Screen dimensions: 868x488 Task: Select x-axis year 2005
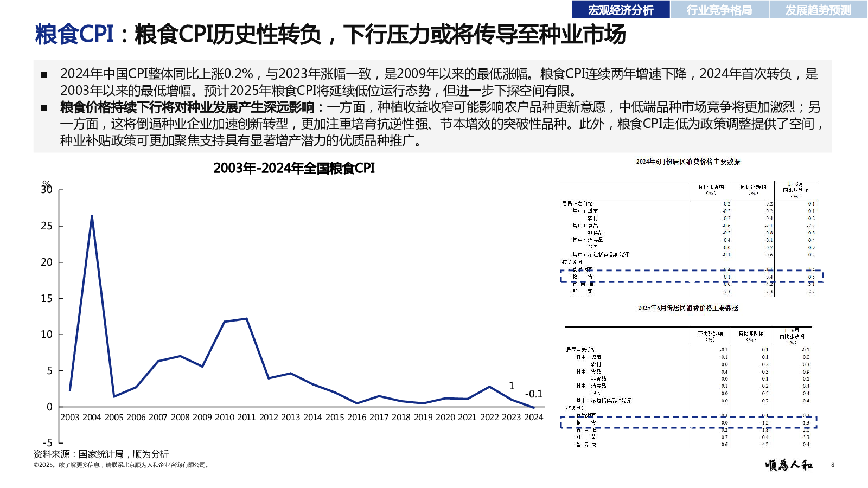[114, 418]
